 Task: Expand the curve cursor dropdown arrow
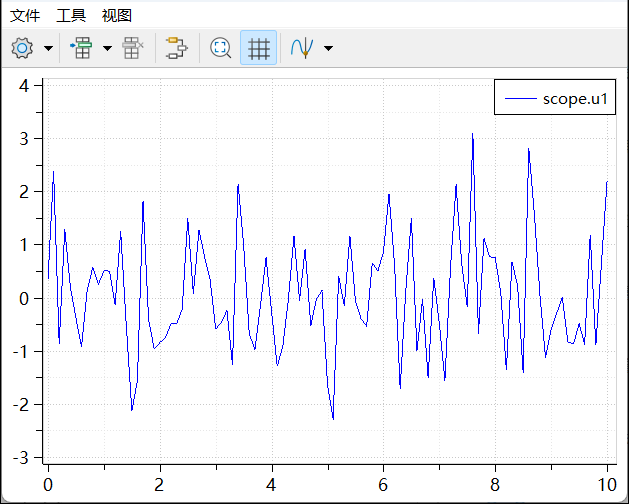(328, 48)
